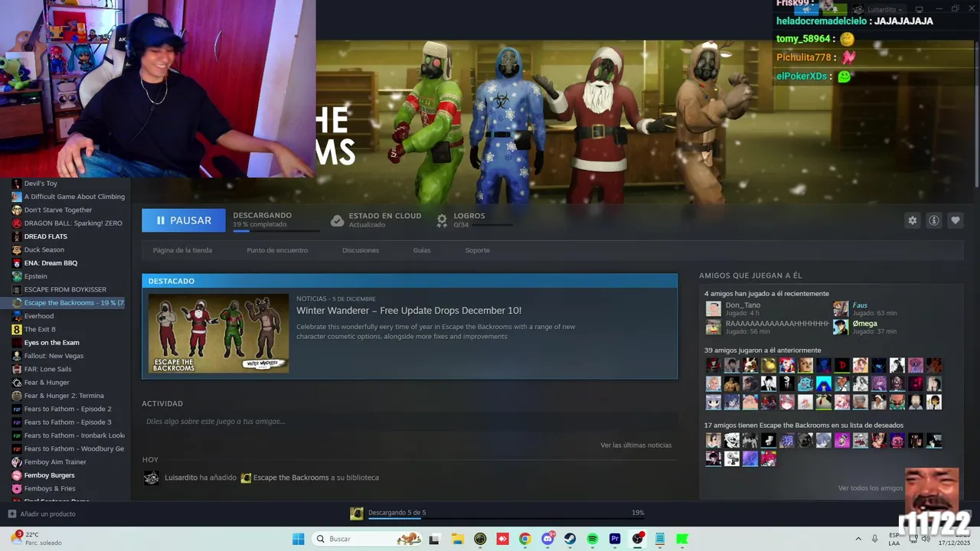Select ENA: Dream BBQ in library
This screenshot has width=980, height=551.
pos(51,263)
